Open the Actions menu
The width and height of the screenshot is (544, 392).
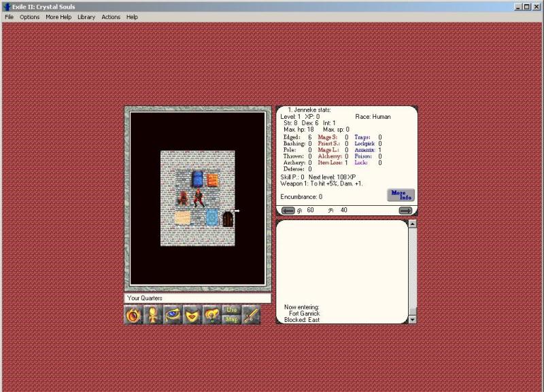(x=111, y=17)
